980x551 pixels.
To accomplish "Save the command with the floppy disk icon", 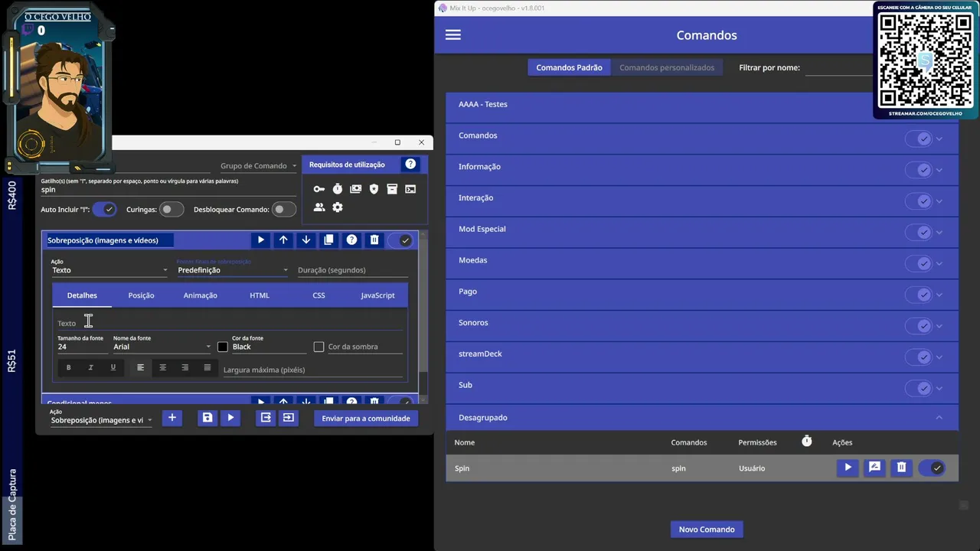I will point(207,418).
